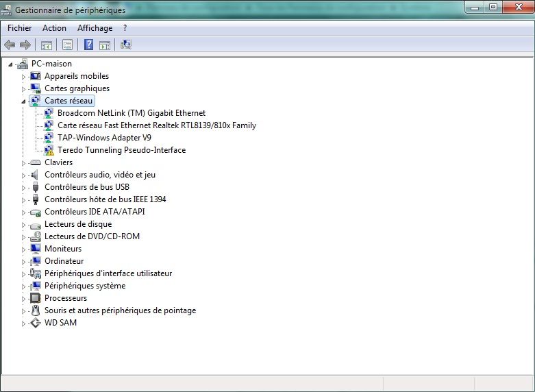This screenshot has width=535, height=392.
Task: Click the Back arrow toolbar icon
Action: click(10, 45)
